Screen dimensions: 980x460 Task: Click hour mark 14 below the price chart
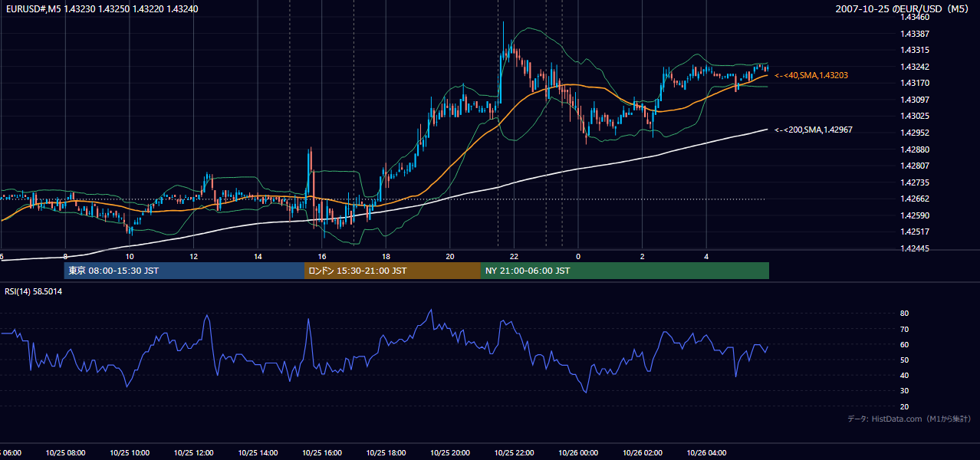tap(258, 256)
